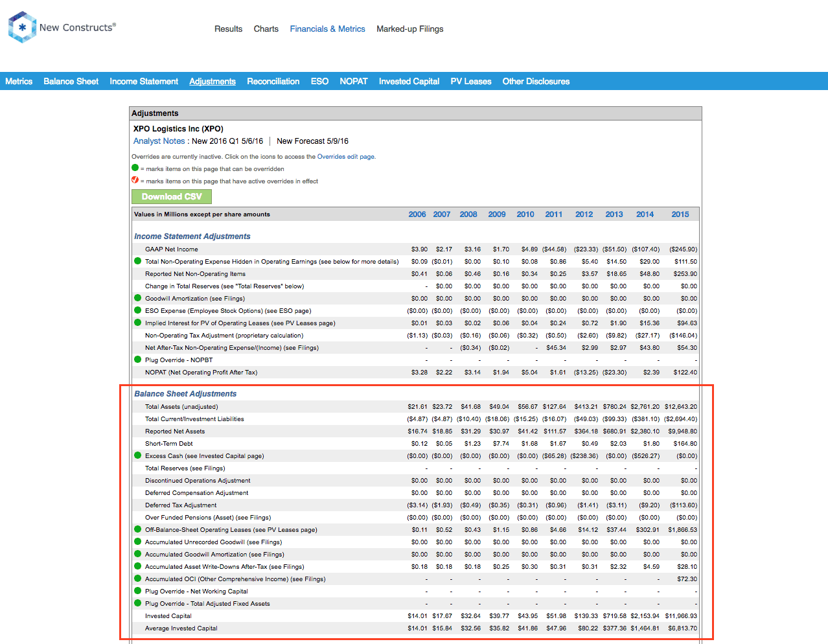Click green override dot for Accumulated Asset Write-Downs

(x=137, y=566)
